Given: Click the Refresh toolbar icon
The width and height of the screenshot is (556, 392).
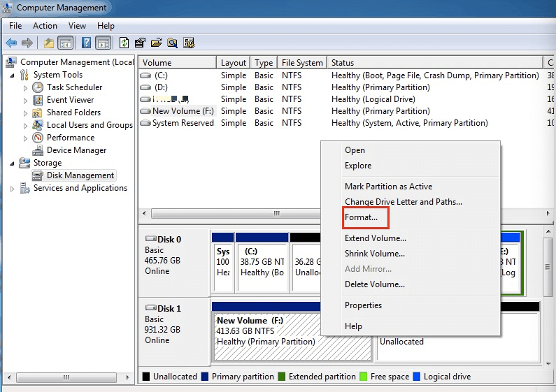Looking at the screenshot, I should tap(124, 43).
